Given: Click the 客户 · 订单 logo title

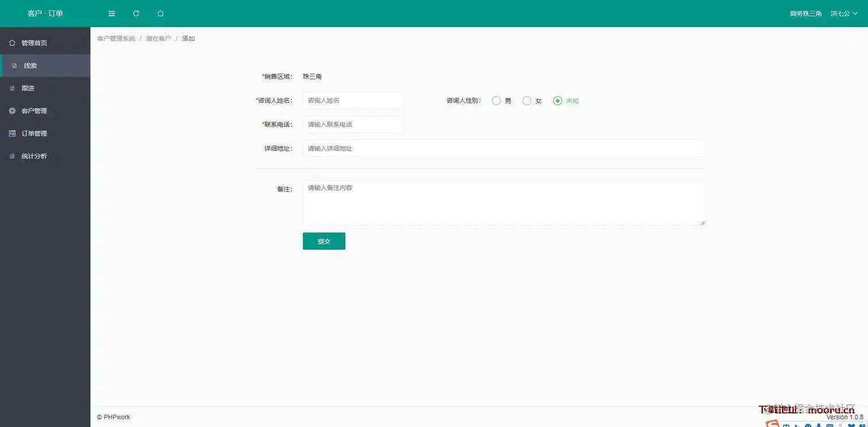Looking at the screenshot, I should [x=45, y=13].
